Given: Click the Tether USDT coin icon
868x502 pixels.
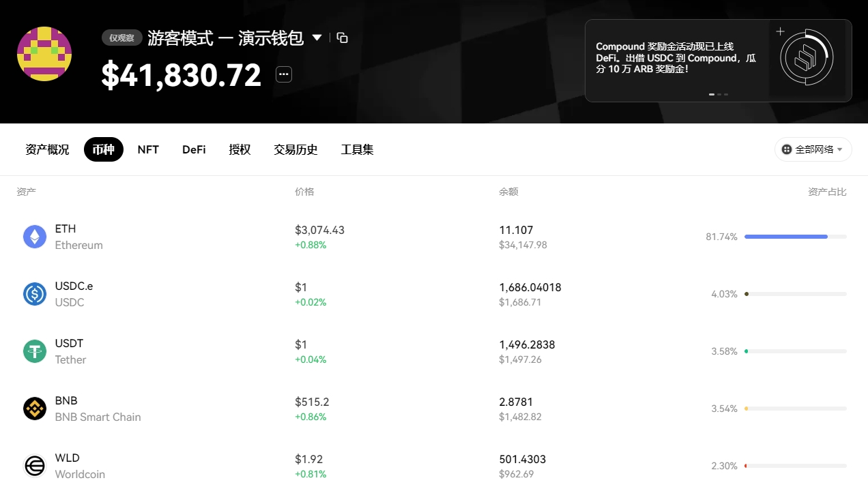Looking at the screenshot, I should (35, 351).
